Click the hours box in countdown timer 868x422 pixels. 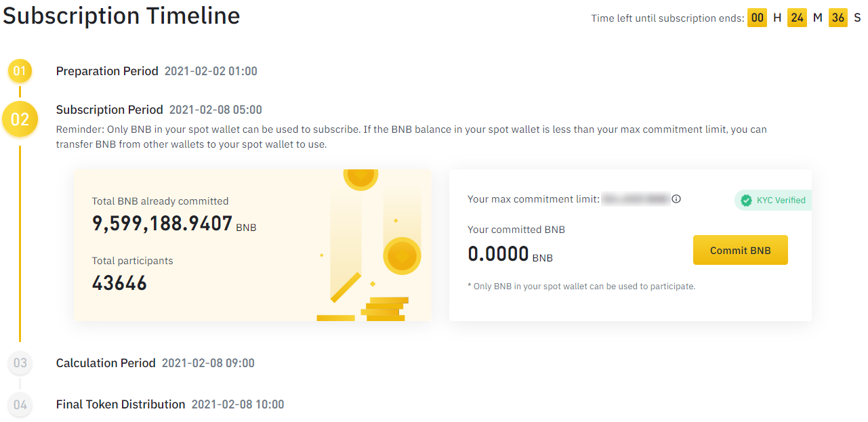click(x=757, y=18)
